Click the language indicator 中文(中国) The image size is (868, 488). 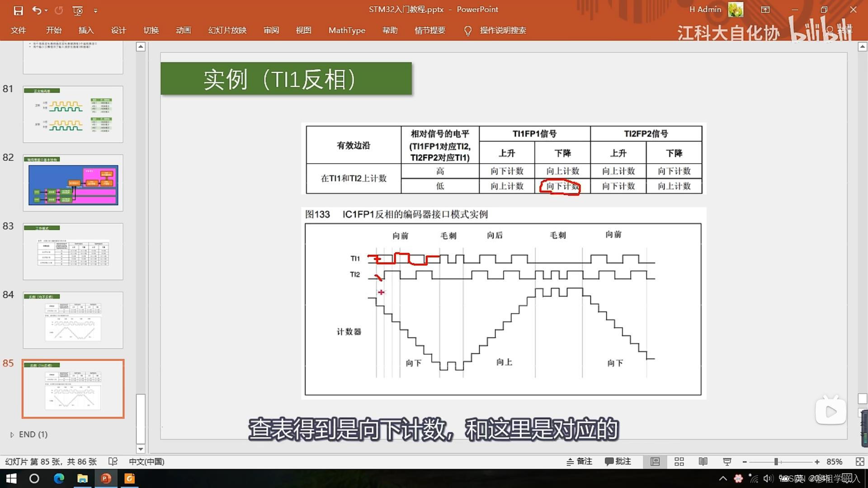point(146,462)
